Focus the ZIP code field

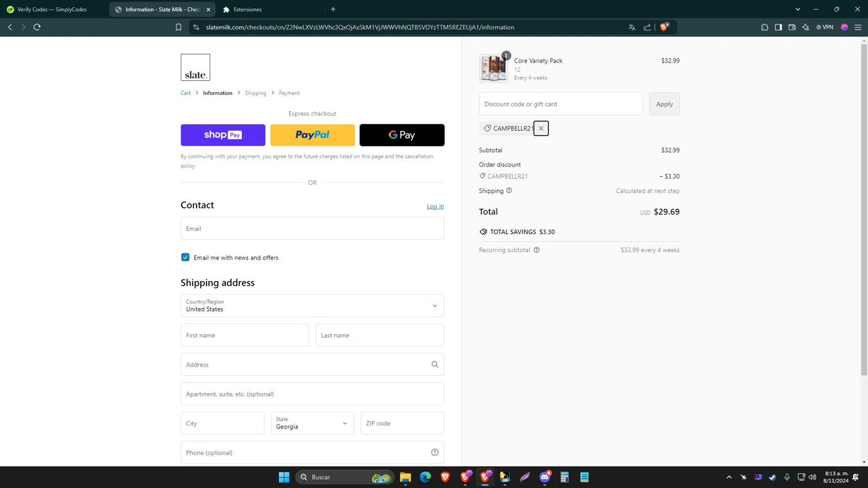402,423
